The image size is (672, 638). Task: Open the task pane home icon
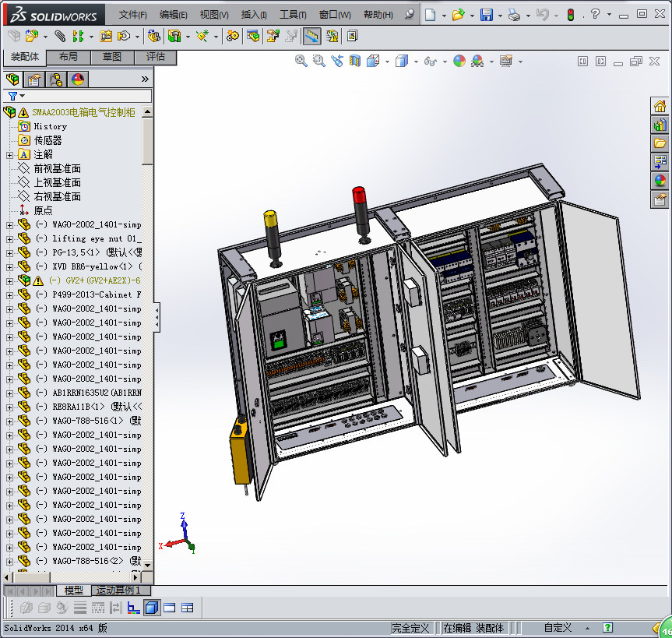coord(660,107)
